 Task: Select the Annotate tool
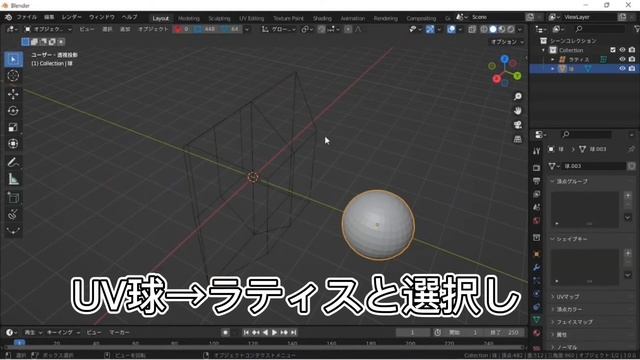(x=13, y=162)
